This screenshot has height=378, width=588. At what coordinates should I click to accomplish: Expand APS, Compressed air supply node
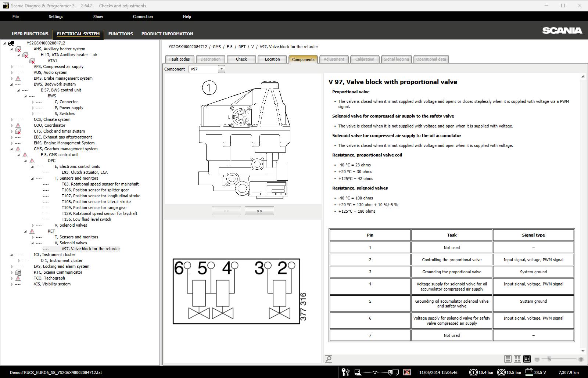point(12,67)
